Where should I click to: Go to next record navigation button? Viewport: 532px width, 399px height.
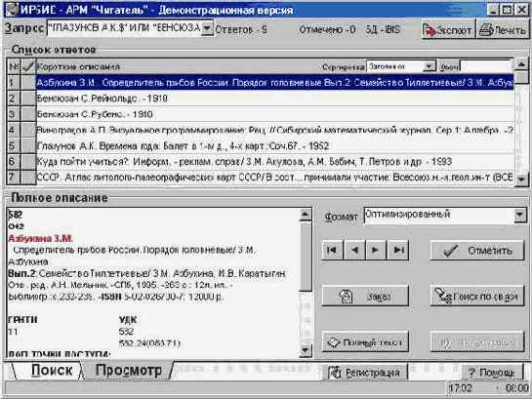point(376,250)
